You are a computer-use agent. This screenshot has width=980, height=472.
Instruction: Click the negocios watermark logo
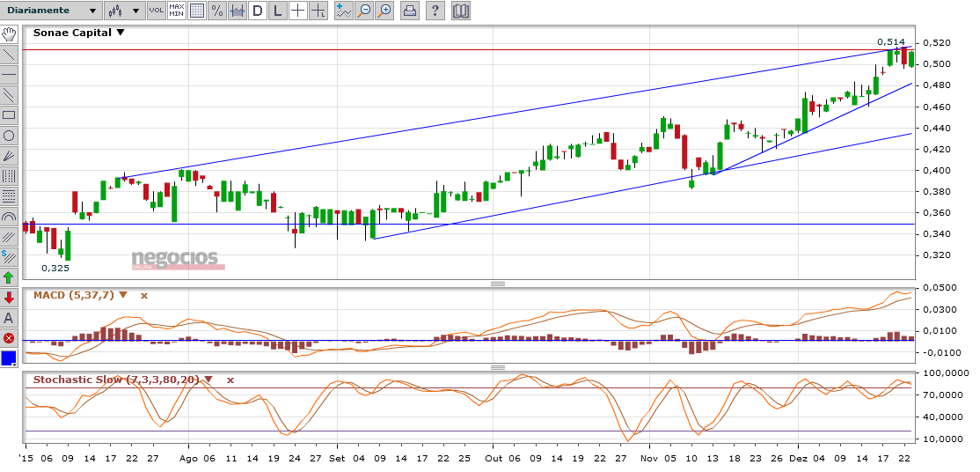click(176, 259)
